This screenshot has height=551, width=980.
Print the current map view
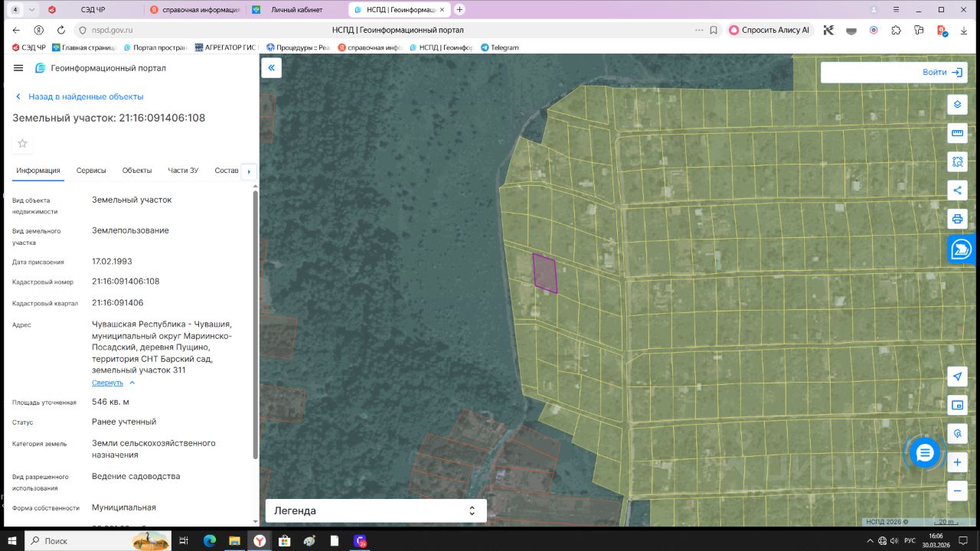pyautogui.click(x=957, y=219)
